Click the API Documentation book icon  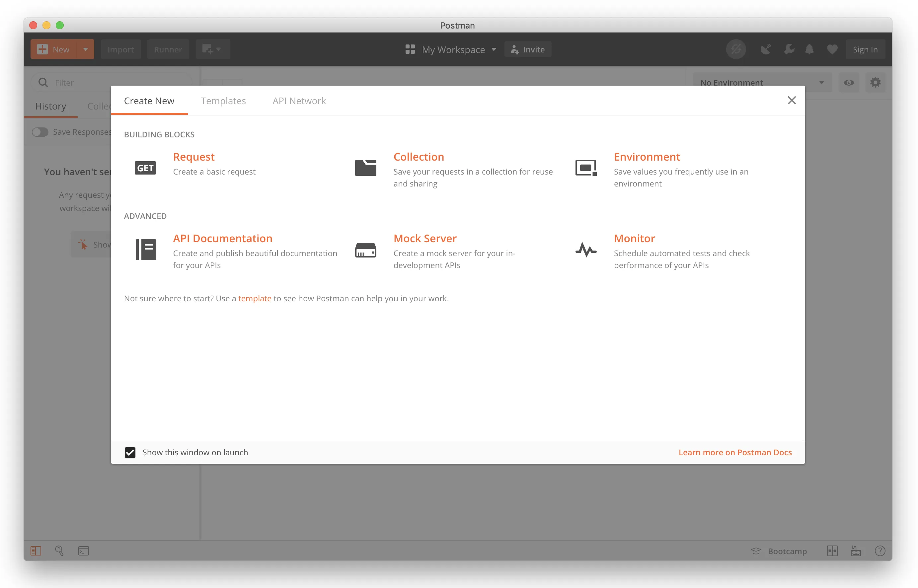click(145, 250)
